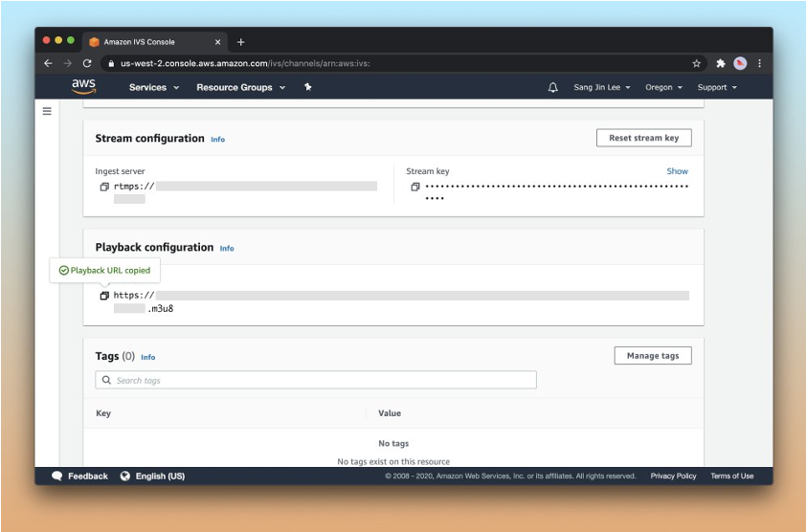Open the notifications bell
The width and height of the screenshot is (806, 532).
(x=552, y=87)
